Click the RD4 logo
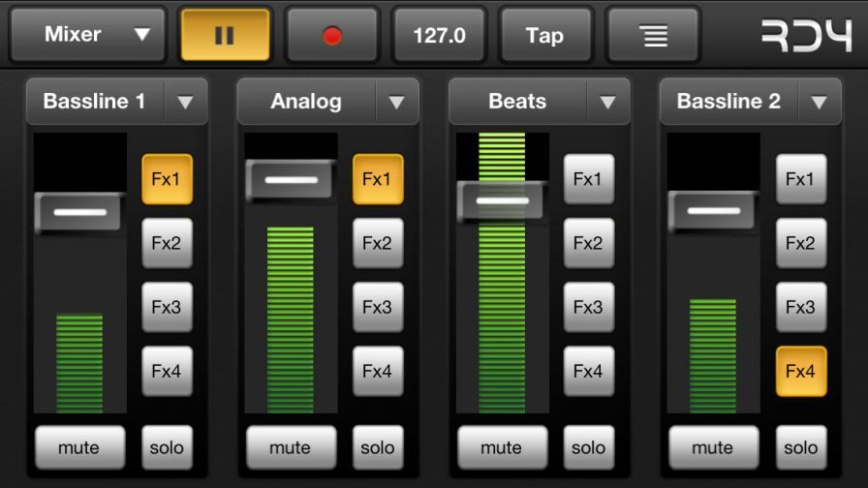This screenshot has width=868, height=488. point(806,37)
